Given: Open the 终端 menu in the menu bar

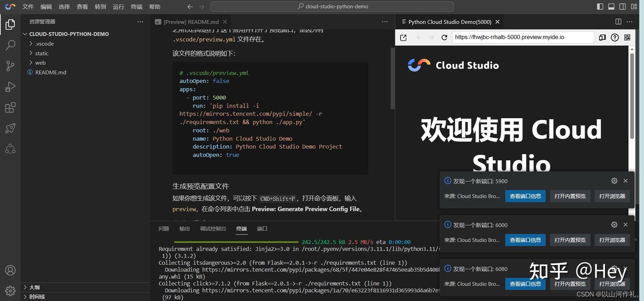Looking at the screenshot, I should (136, 6).
